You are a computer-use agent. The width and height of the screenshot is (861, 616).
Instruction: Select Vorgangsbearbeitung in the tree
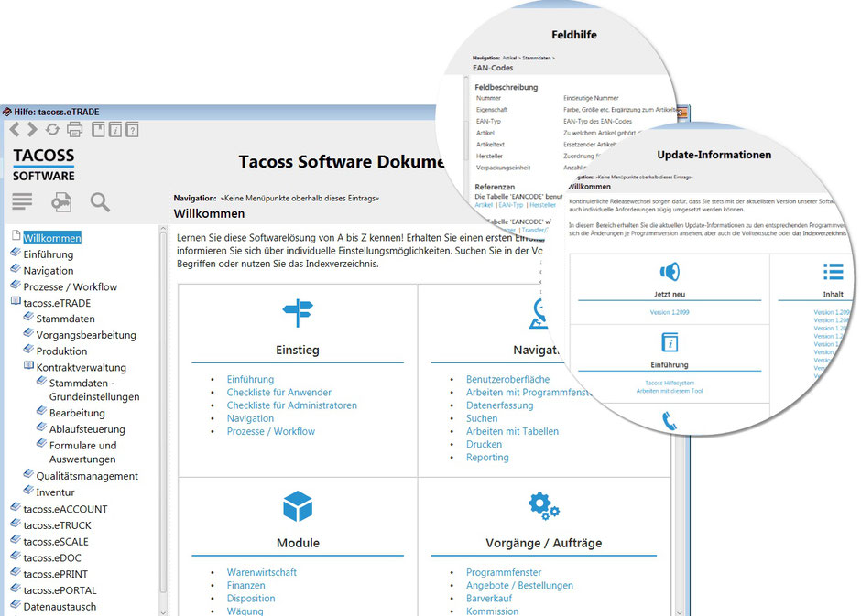tap(86, 335)
